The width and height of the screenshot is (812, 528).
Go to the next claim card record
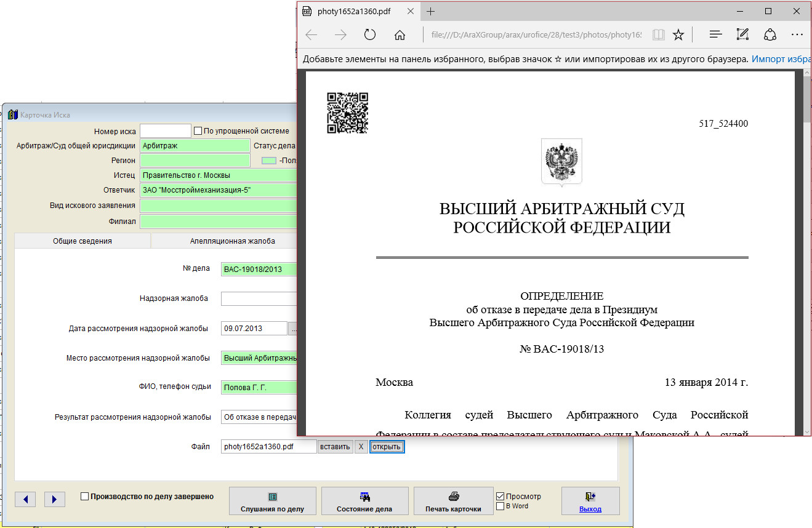[54, 499]
